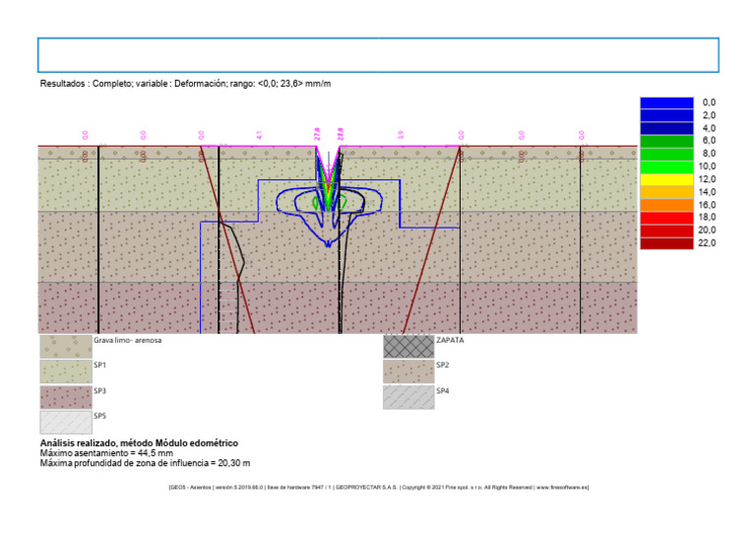Image resolution: width=756 pixels, height=535 pixels.
Task: Click the 'Grava limo- arenosa' legend label
Action: click(127, 340)
